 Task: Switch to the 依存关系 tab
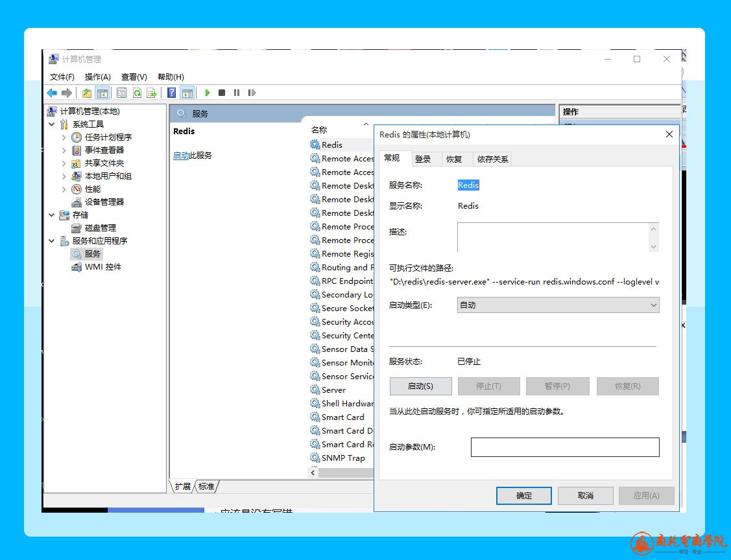click(x=493, y=159)
